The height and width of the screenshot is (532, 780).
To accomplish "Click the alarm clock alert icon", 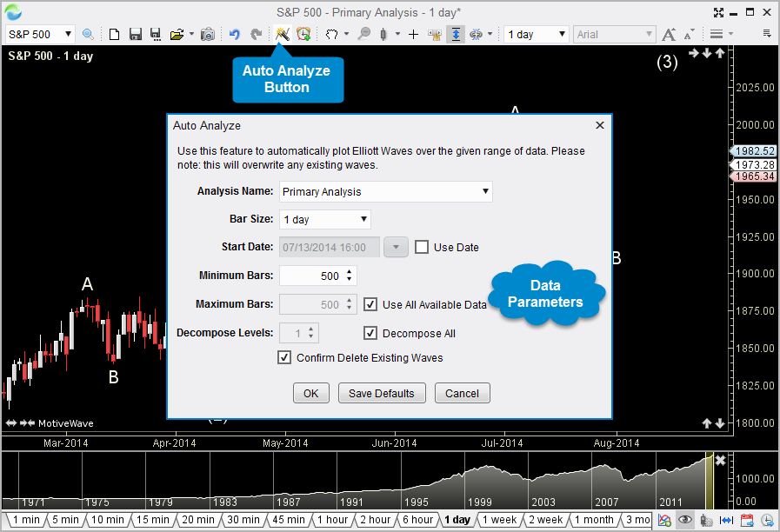I will [303, 34].
